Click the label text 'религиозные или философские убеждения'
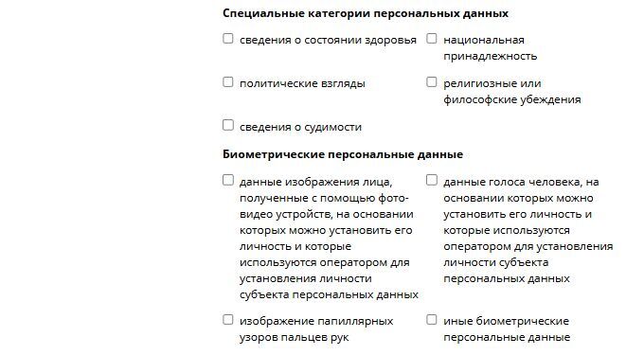This screenshot has width=644, height=355. [x=512, y=92]
